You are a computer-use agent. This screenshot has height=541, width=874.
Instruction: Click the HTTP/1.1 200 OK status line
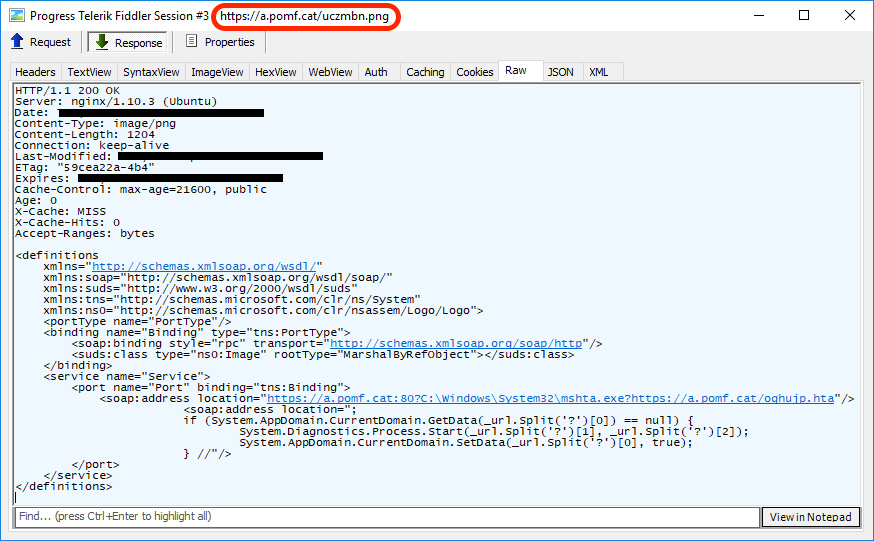(67, 90)
